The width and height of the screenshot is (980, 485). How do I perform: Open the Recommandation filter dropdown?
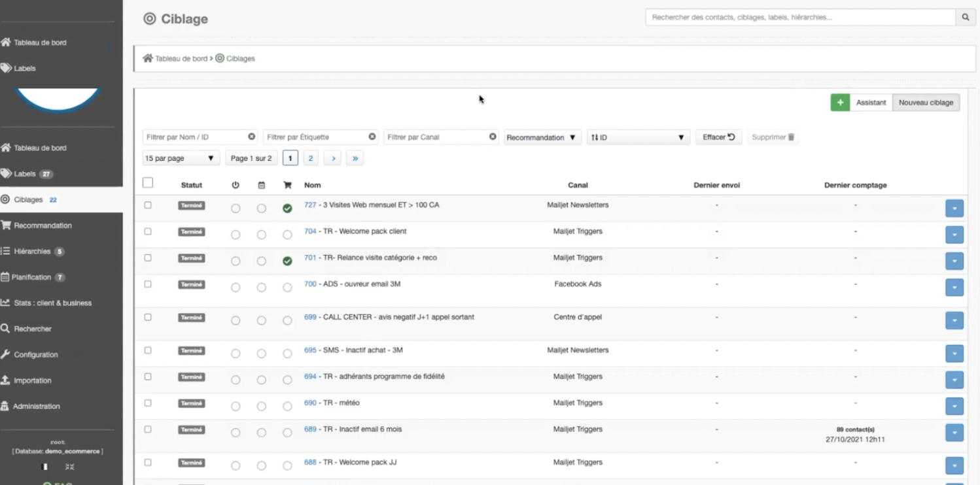click(x=542, y=137)
